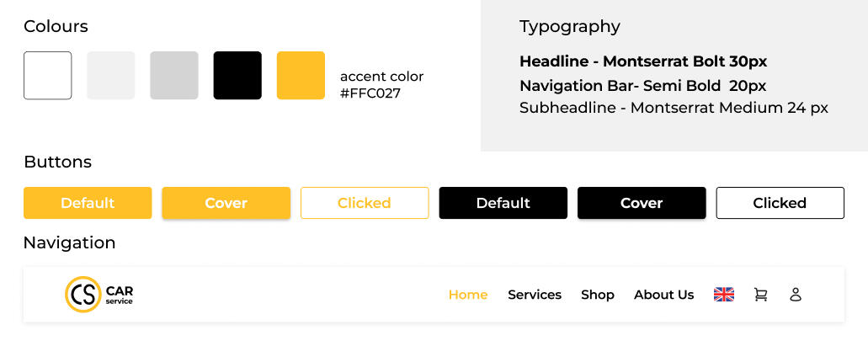The image size is (868, 346).
Task: Click the user account icon
Action: 795,295
